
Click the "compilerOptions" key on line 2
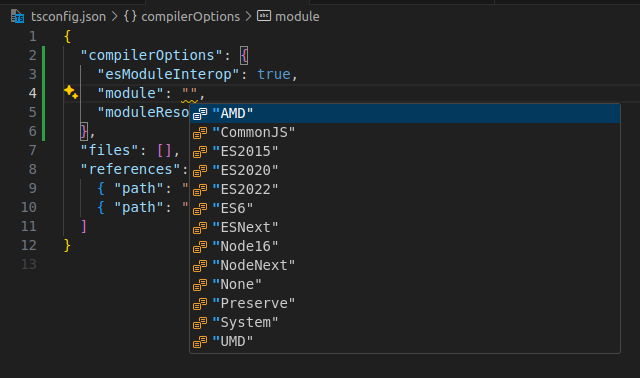tap(151, 55)
